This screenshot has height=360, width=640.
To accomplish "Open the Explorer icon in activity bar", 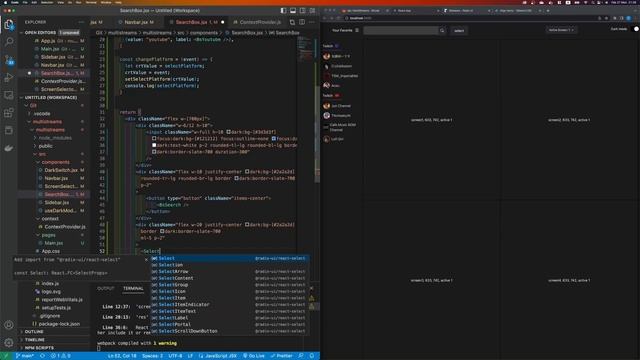I will point(9,24).
